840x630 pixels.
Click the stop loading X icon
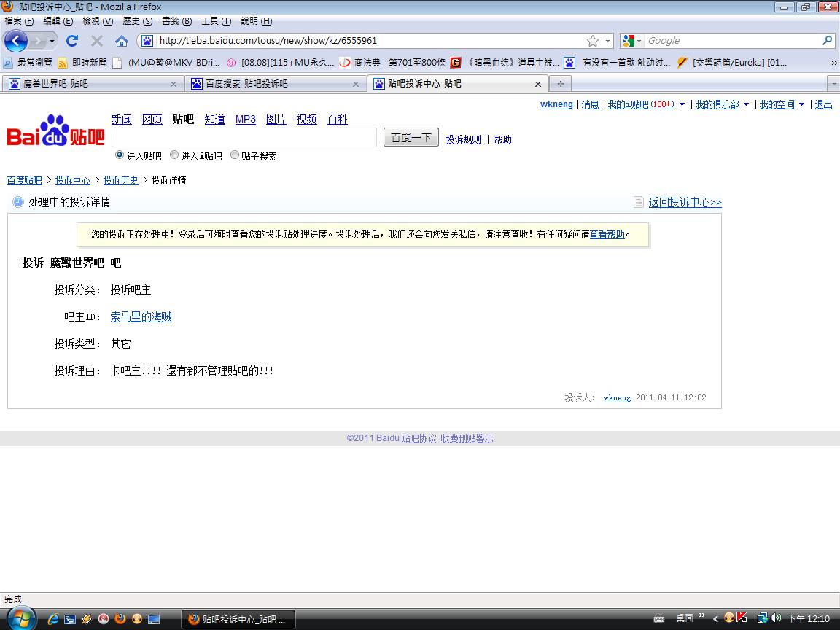97,41
